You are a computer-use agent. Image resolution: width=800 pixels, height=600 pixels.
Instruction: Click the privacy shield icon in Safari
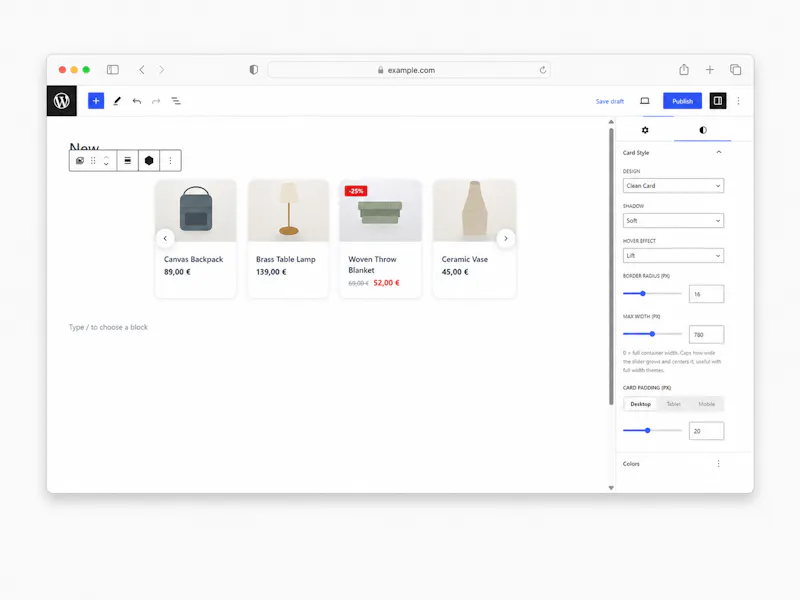(254, 70)
